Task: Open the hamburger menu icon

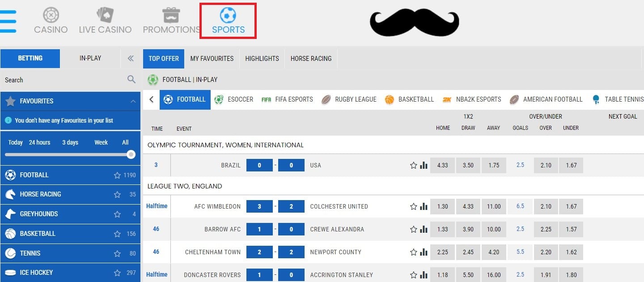Action: pyautogui.click(x=8, y=21)
